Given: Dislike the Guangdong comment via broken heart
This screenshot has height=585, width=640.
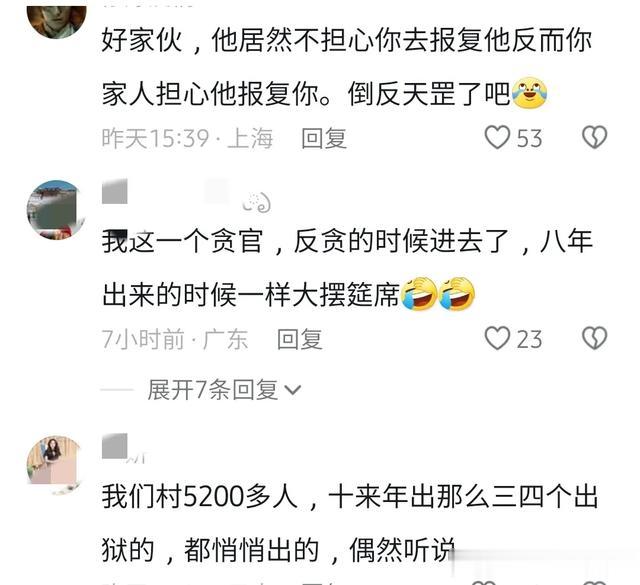Looking at the screenshot, I should point(594,338).
